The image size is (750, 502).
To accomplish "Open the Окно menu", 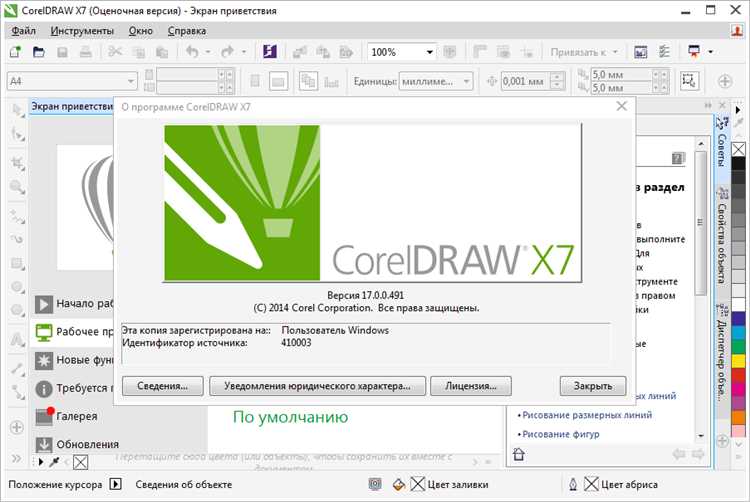I will tap(141, 31).
